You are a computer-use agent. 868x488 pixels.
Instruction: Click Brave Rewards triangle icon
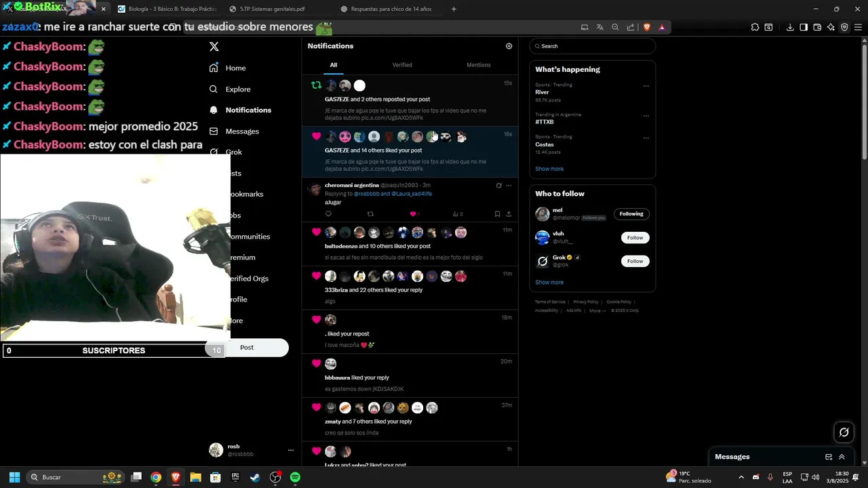pos(662,27)
